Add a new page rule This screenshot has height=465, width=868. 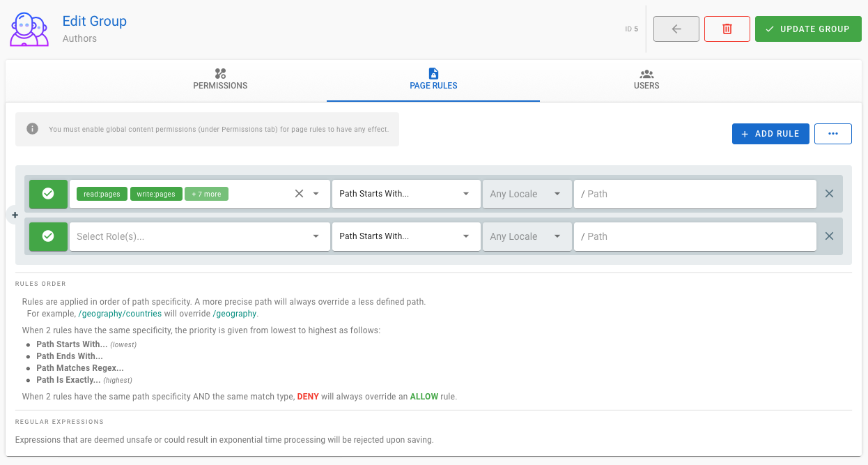[770, 134]
